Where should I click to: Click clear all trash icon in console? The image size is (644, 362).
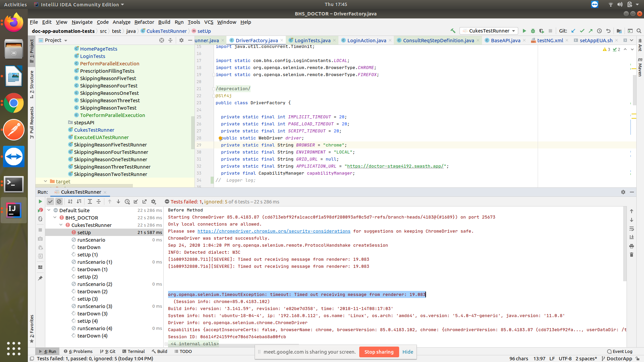tap(632, 255)
